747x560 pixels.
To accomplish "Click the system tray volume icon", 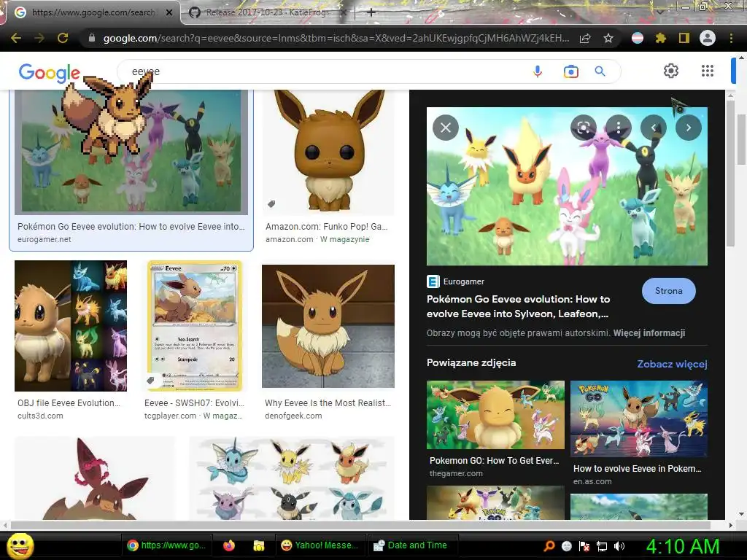I will pyautogui.click(x=619, y=546).
